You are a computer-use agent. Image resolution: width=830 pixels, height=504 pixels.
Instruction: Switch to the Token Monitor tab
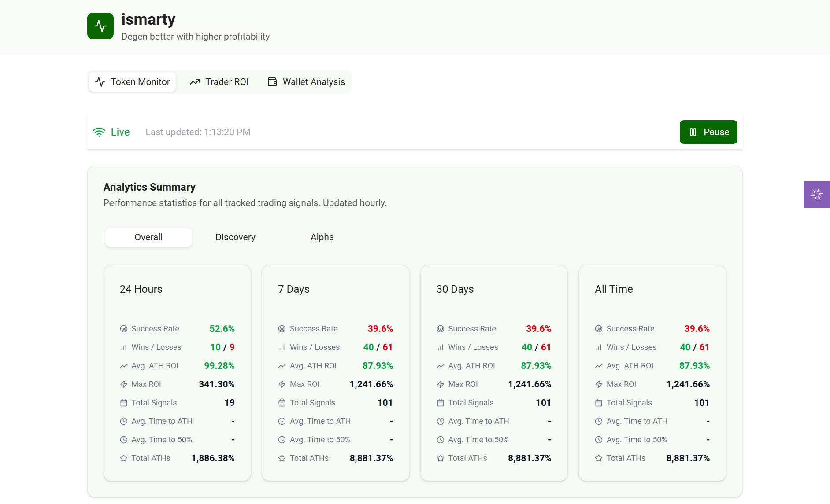click(133, 82)
